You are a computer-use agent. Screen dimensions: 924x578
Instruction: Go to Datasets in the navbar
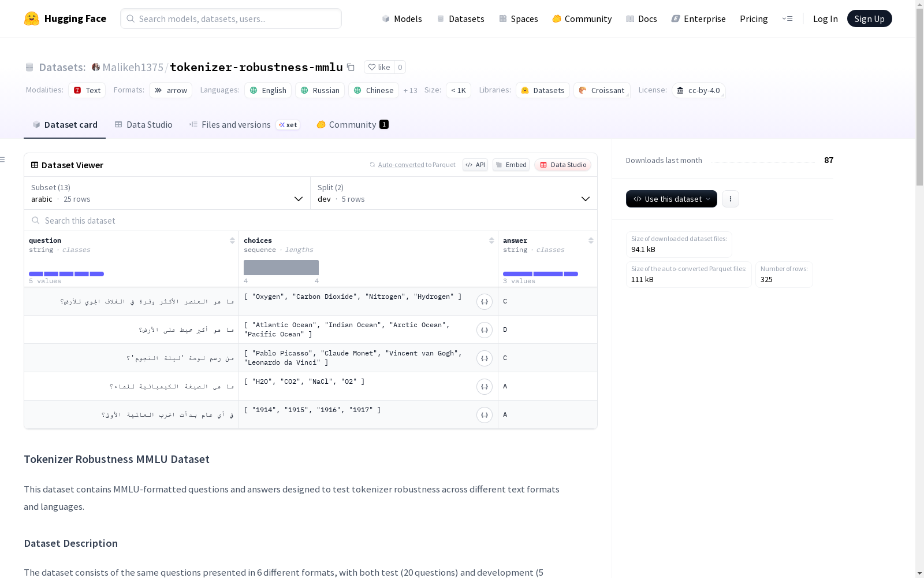[x=460, y=18]
